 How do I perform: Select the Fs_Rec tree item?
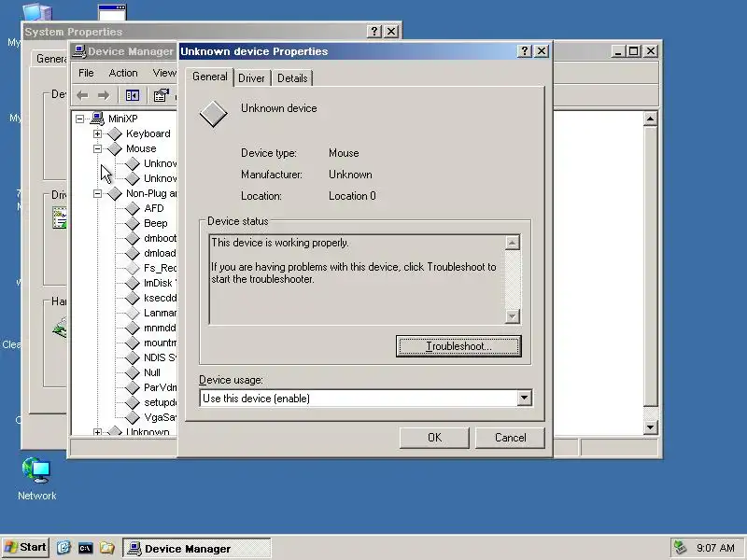160,268
